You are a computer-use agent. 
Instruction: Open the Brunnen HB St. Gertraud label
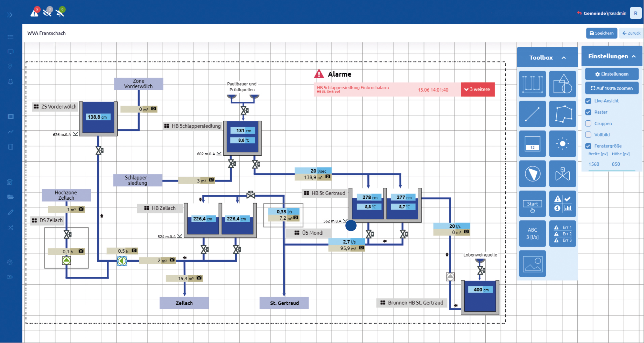[x=412, y=303]
